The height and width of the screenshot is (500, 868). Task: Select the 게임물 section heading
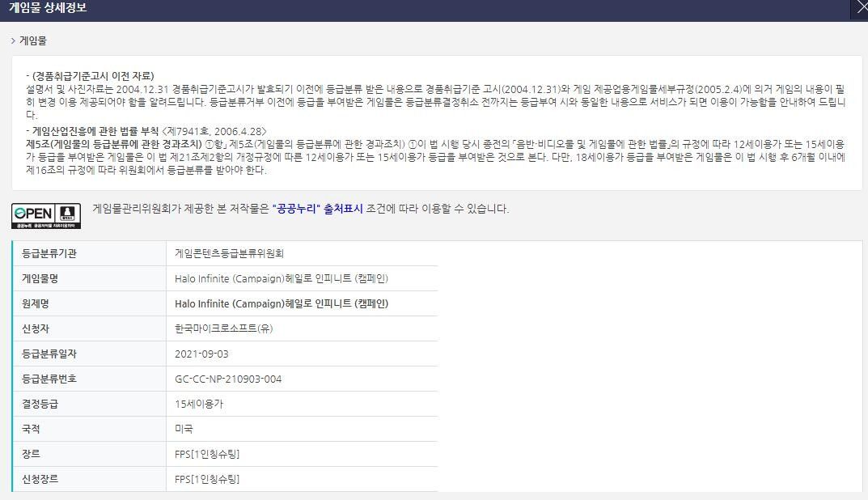coord(33,40)
